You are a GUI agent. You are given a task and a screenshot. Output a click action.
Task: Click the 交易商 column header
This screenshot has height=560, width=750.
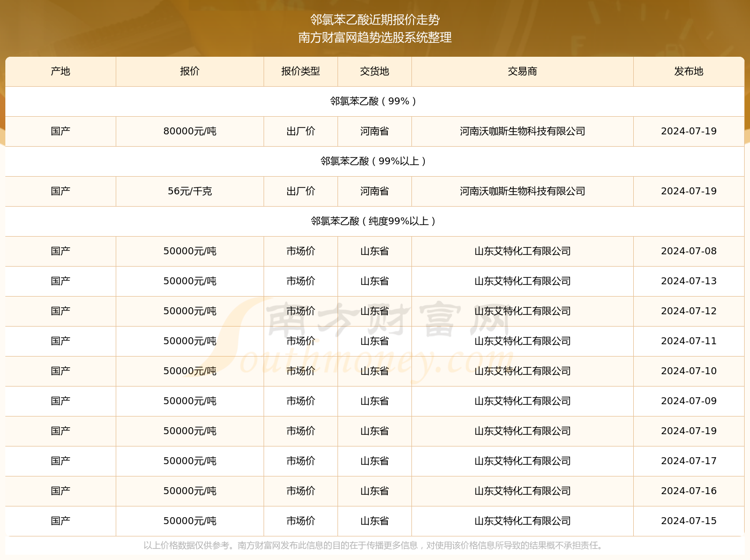(522, 71)
